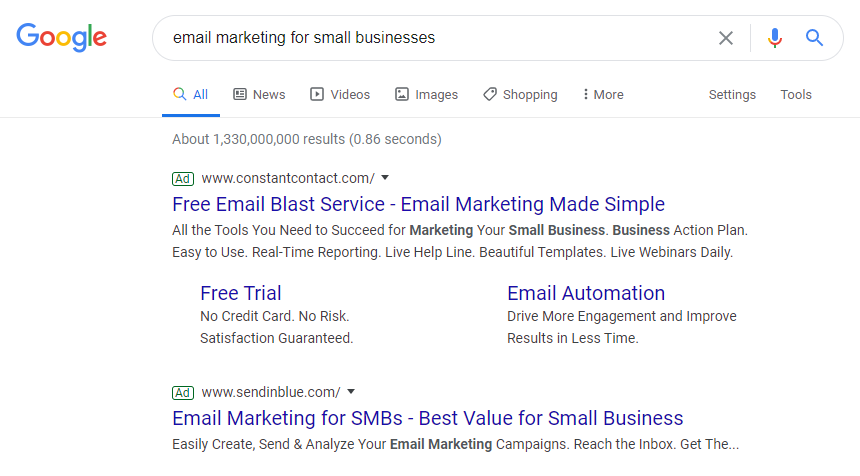Expand the sendinblue.com ad dropdown arrow
This screenshot has width=860, height=476.
click(x=351, y=392)
